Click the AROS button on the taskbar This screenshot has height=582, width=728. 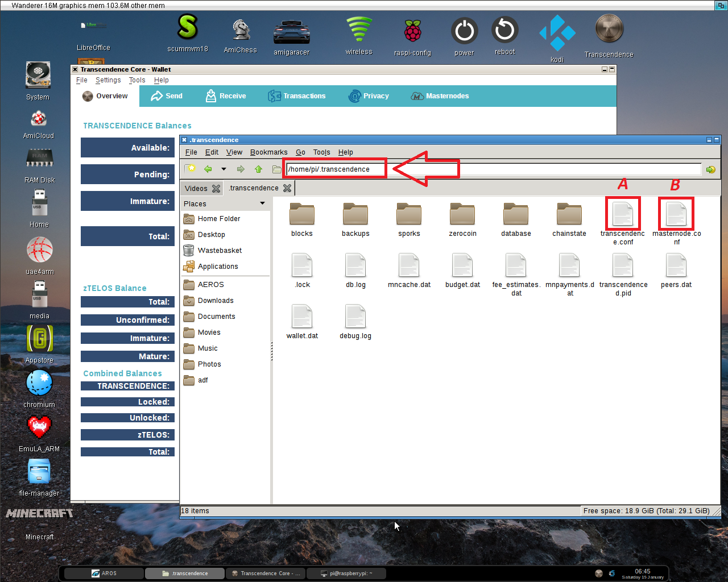[104, 573]
